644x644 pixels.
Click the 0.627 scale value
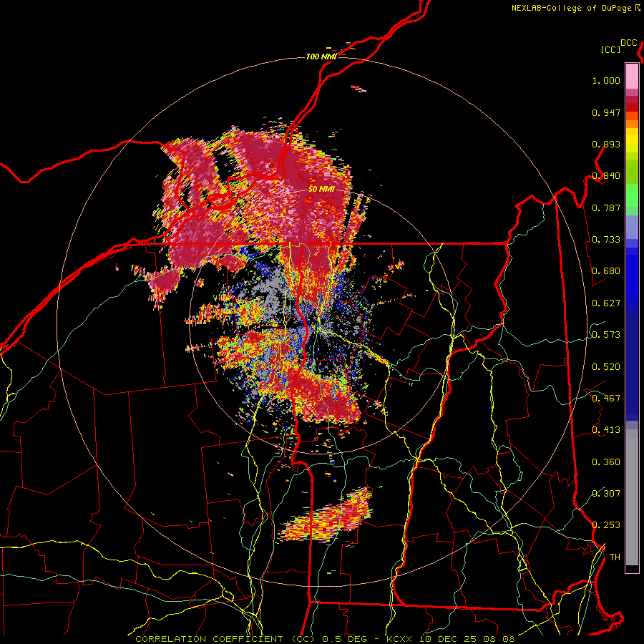click(x=606, y=303)
